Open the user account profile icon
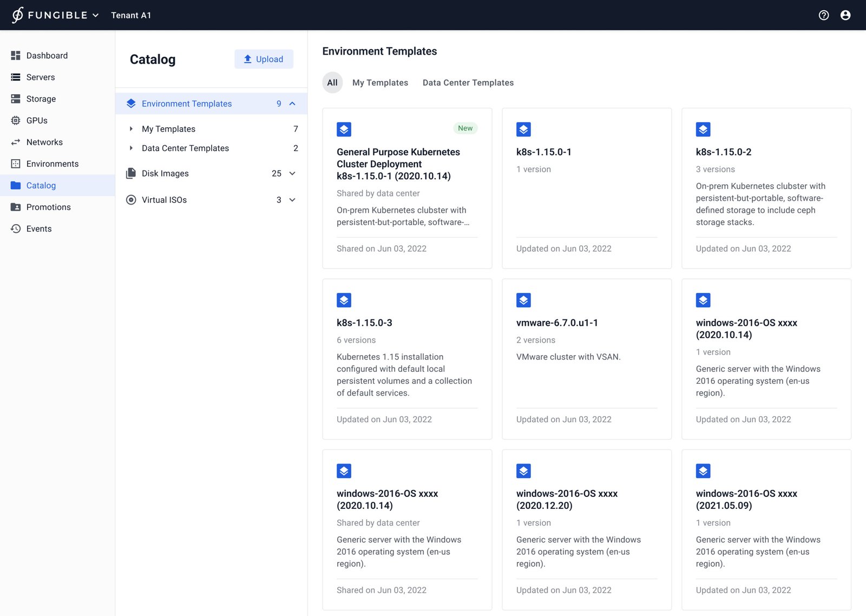The image size is (866, 616). pyautogui.click(x=845, y=15)
